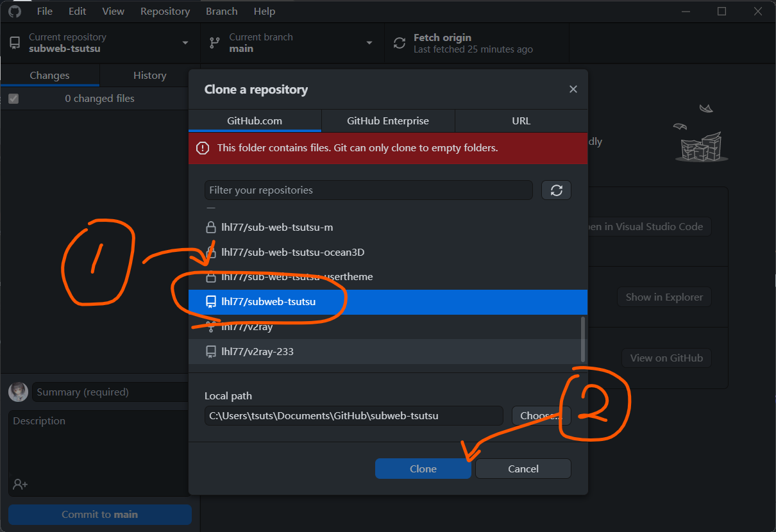Click the user avatar beside Summary

coord(18,392)
